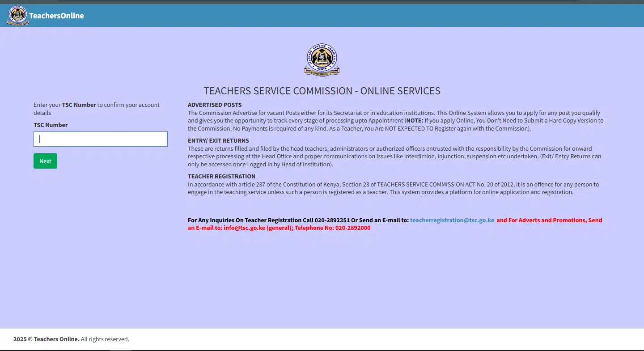This screenshot has height=351, width=644.
Task: Click the large centered Teachers Service Commission emblem
Action: coord(322,60)
